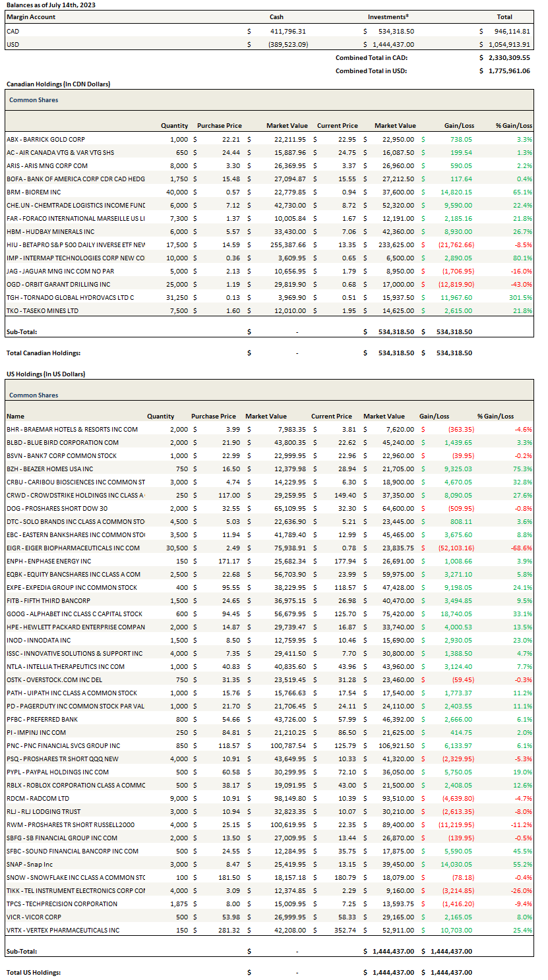The height and width of the screenshot is (980, 548).
Task: Click TGH Tornado's 301.5% gain cell
Action: coord(520,298)
